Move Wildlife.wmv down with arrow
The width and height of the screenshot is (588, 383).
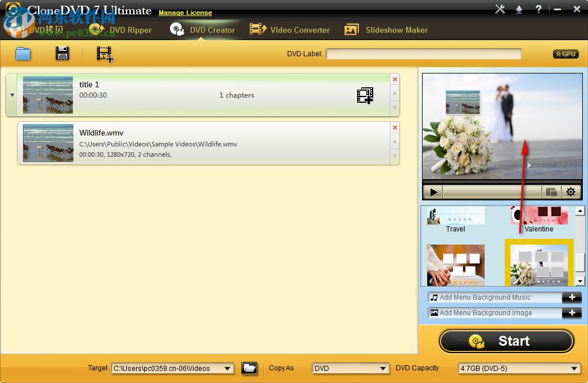tap(395, 156)
